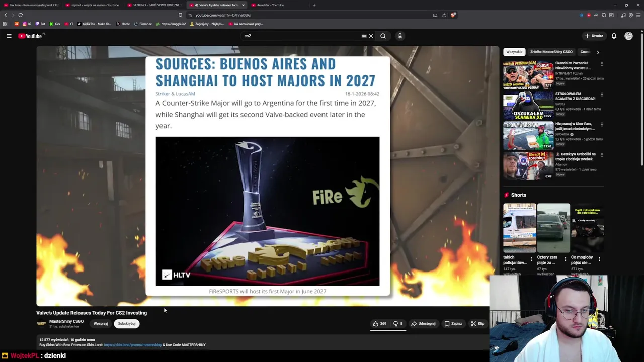Open the MasterShiny CSGO channel name
The image size is (644, 362).
[x=66, y=321]
